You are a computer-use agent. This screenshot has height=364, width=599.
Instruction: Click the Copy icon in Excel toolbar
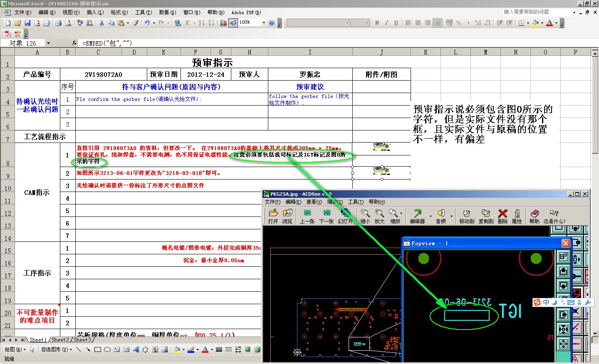(111, 23)
